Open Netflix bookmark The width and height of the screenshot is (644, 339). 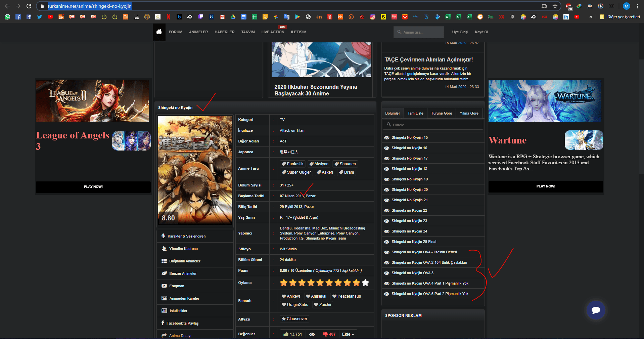tap(169, 17)
